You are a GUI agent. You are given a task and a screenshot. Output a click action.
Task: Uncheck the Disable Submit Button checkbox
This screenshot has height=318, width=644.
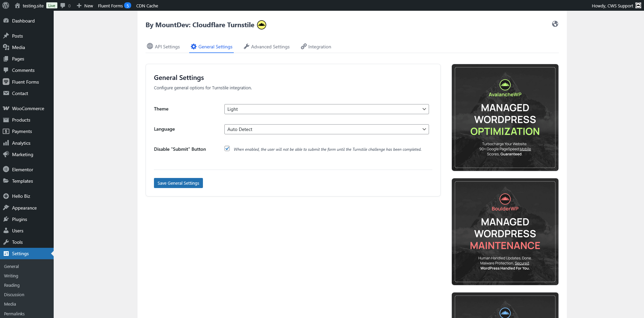click(227, 148)
